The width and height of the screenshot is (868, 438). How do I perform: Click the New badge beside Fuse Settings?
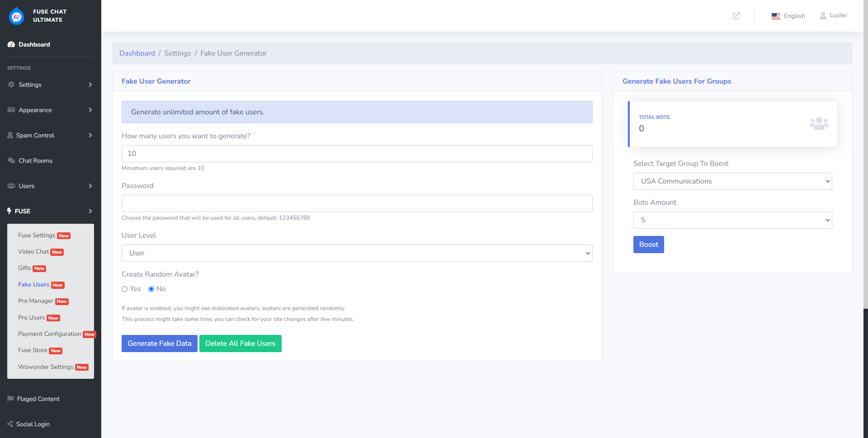[x=64, y=236]
